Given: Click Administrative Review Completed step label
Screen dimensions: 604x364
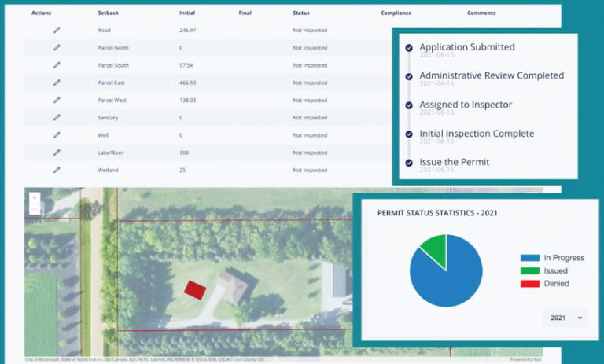Looking at the screenshot, I should 492,75.
